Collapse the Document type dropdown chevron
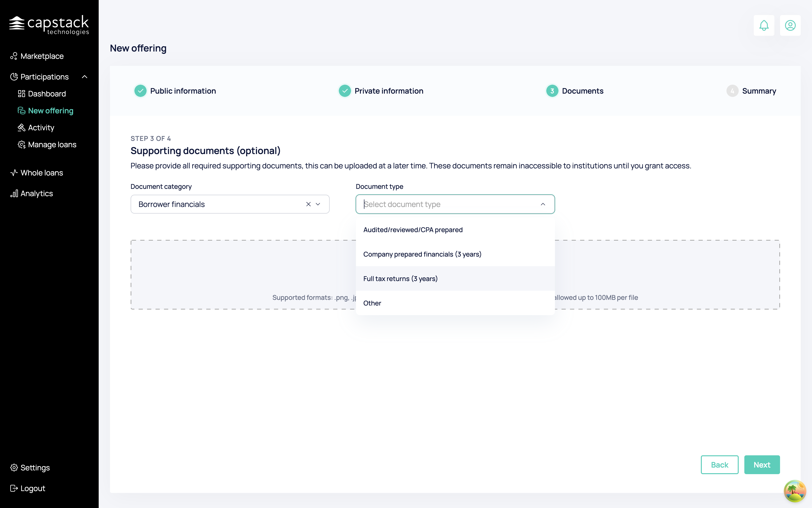812x508 pixels. pos(543,204)
